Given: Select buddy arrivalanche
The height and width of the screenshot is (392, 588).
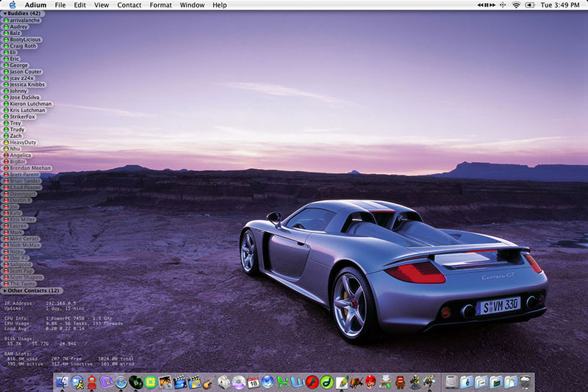Looking at the screenshot, I should tap(21, 21).
